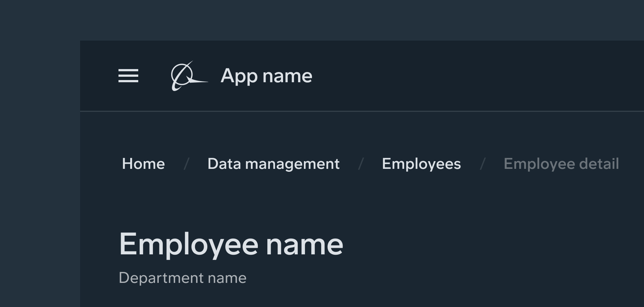This screenshot has height=307, width=644.
Task: Click slash separator right after Data management
Action: pos(361,164)
